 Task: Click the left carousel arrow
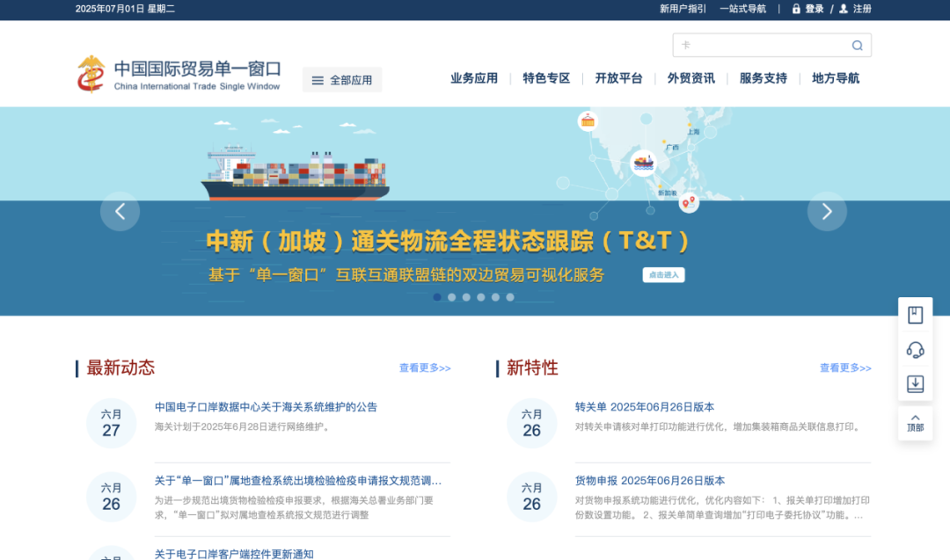point(120,211)
